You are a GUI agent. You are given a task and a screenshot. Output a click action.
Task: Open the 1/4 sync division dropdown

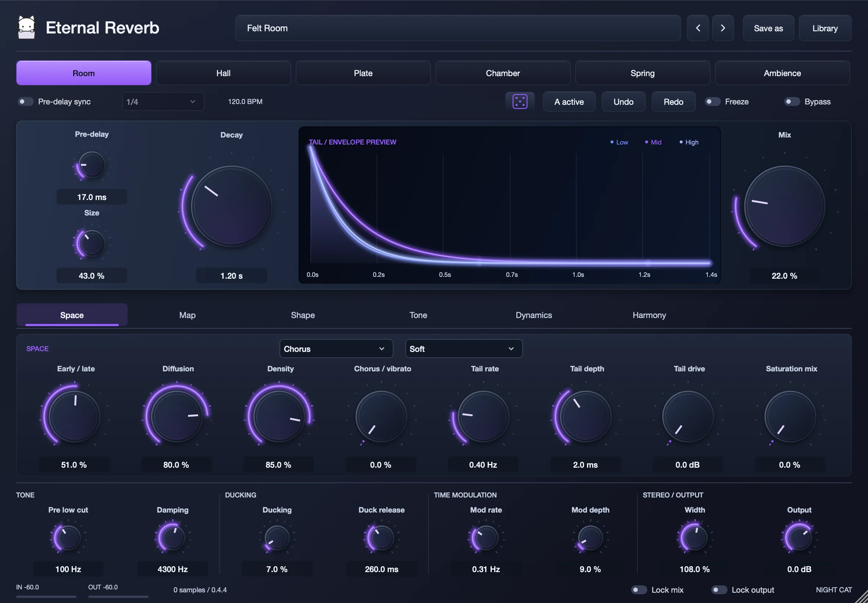(163, 101)
